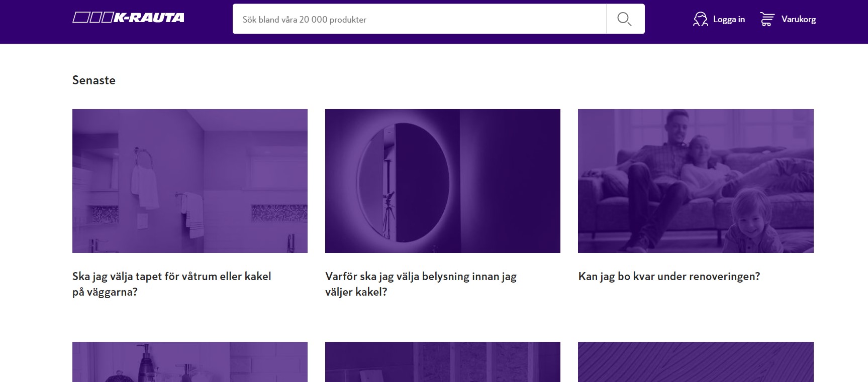
Task: Click the family on sofa thumbnail
Action: [696, 181]
